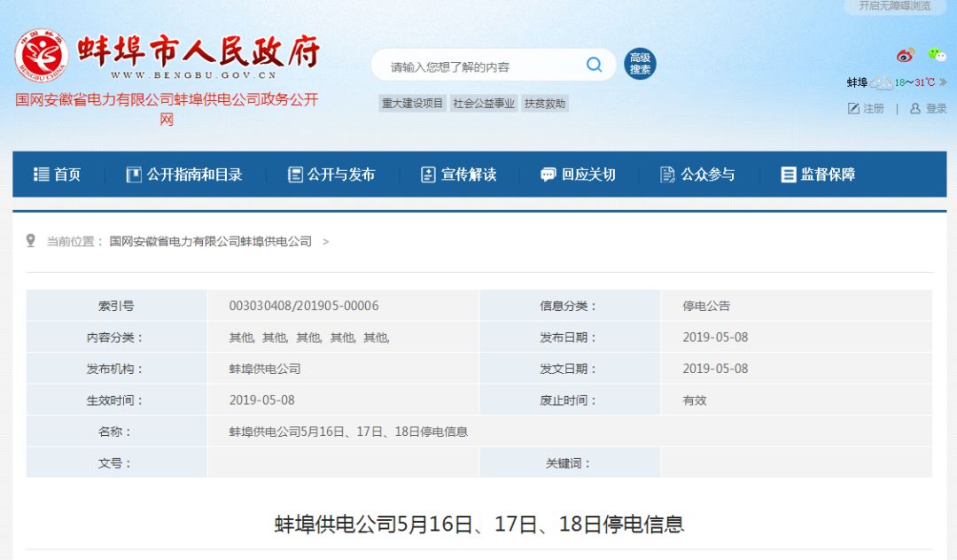Open the 公开指南和目录 menu
The image size is (957, 560).
184,174
